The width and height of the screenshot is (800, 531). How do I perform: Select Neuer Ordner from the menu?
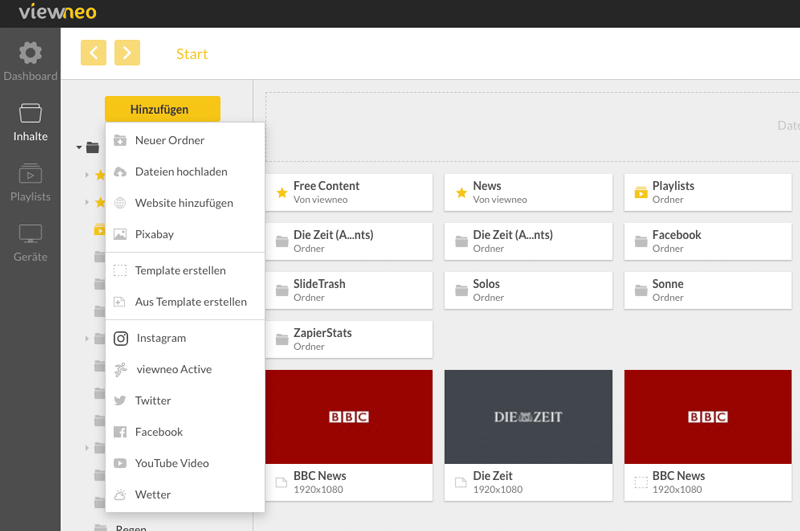185,140
